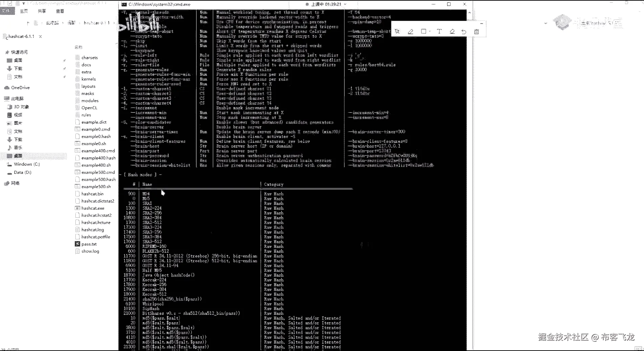Select the show.log file
The image size is (644, 351).
click(90, 251)
